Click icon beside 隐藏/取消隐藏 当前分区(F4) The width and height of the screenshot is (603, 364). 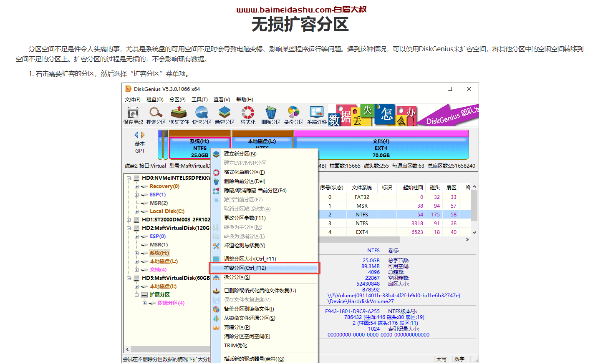click(216, 191)
